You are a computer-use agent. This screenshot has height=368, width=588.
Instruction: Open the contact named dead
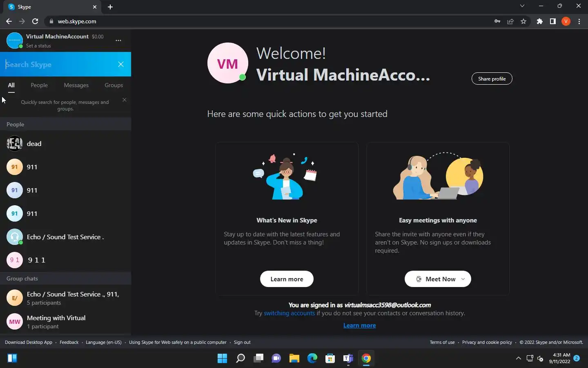pyautogui.click(x=65, y=144)
